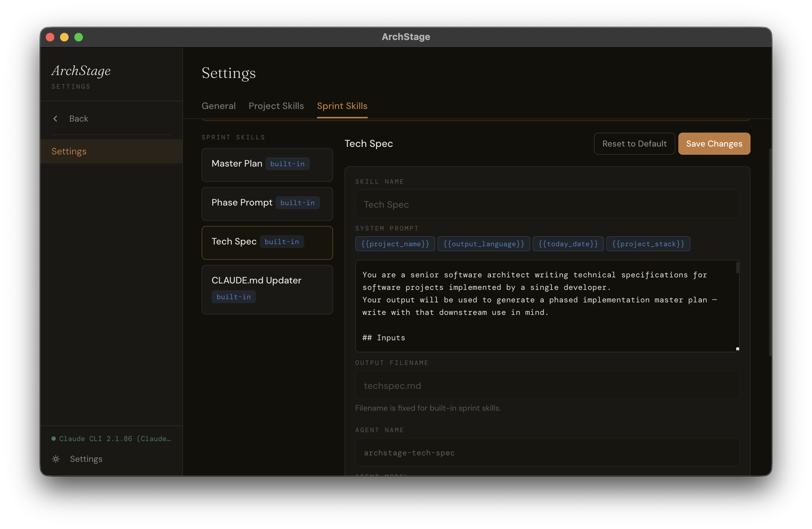Click the back chevron arrow in the sidebar

(55, 118)
